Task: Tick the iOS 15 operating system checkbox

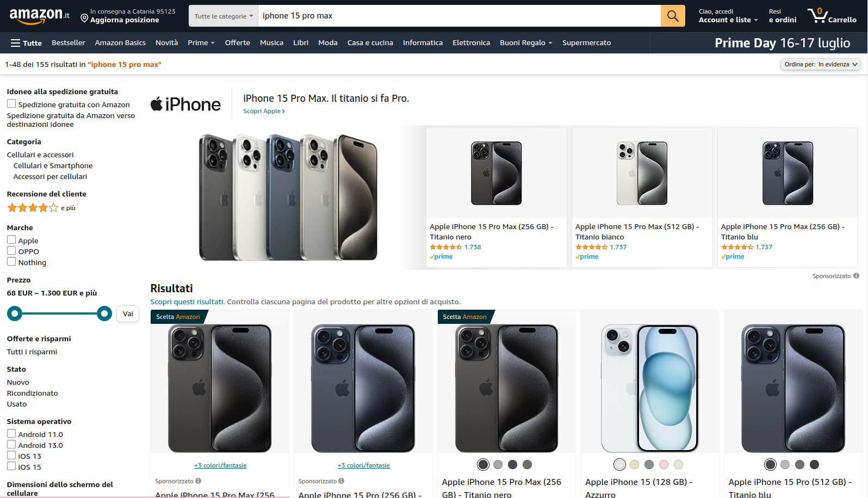Action: tap(11, 466)
